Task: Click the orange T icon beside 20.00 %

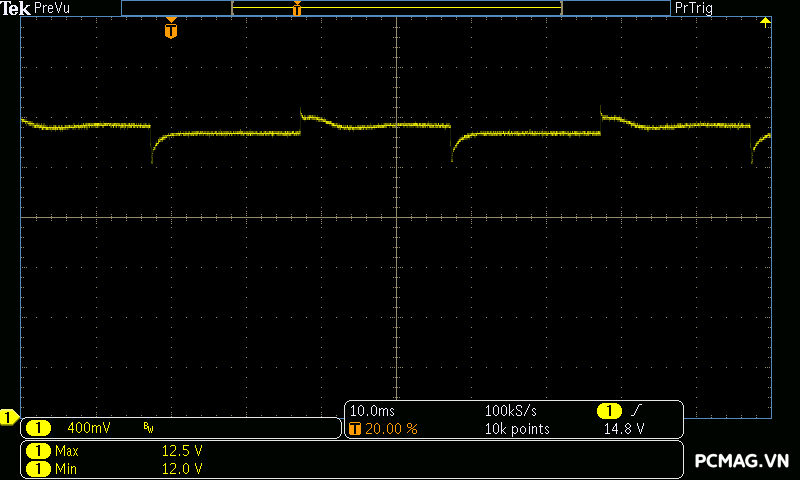Action: tap(354, 428)
